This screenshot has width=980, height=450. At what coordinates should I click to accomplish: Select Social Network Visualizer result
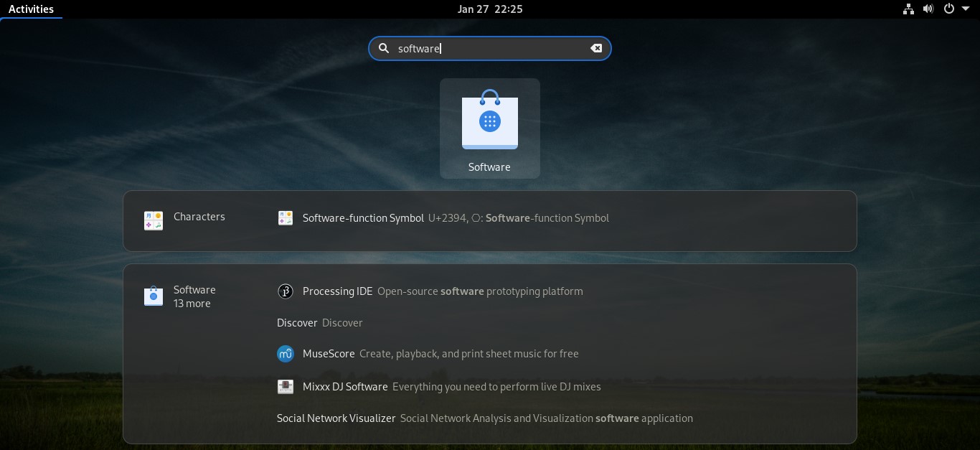click(x=336, y=418)
